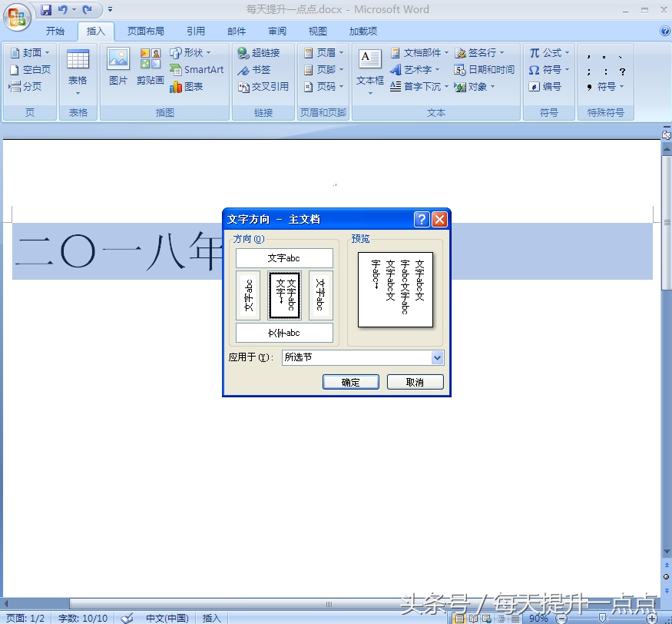Screen dimensions: 672x624
Task: Select text rotated upward direction option
Action: click(x=248, y=295)
